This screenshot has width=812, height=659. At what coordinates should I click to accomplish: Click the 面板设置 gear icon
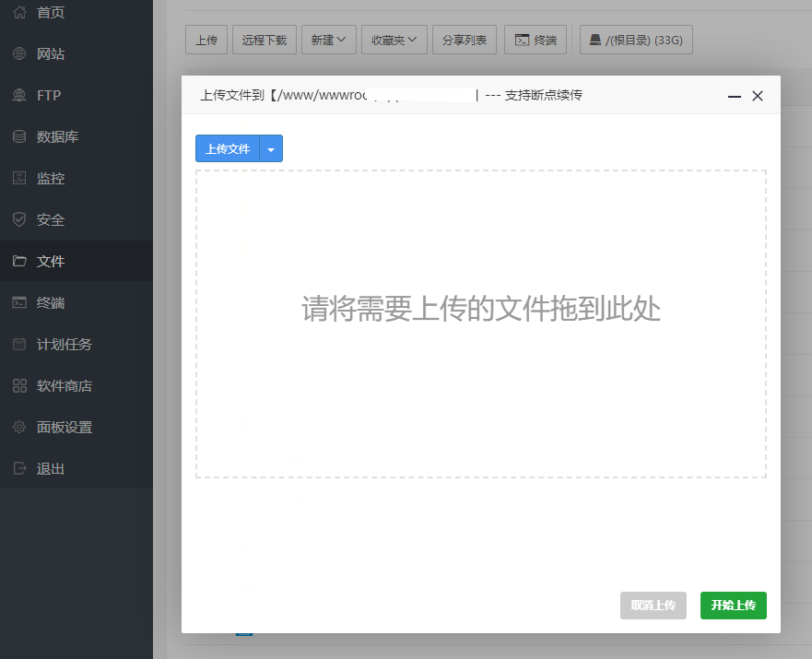pyautogui.click(x=19, y=427)
